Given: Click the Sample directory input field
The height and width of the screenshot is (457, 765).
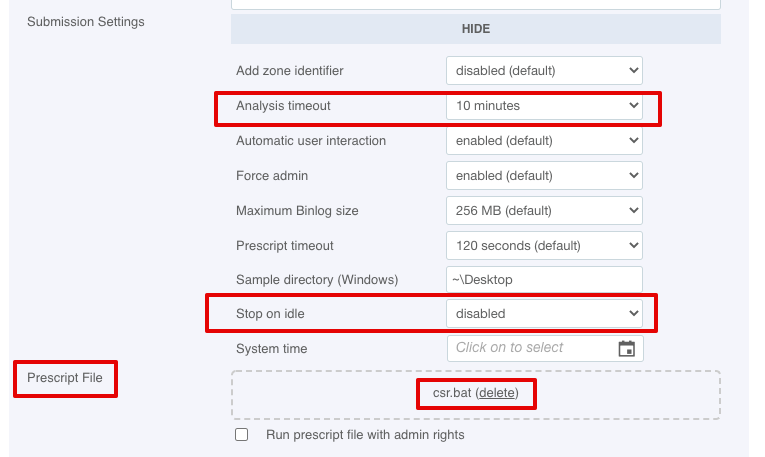Looking at the screenshot, I should (x=544, y=279).
